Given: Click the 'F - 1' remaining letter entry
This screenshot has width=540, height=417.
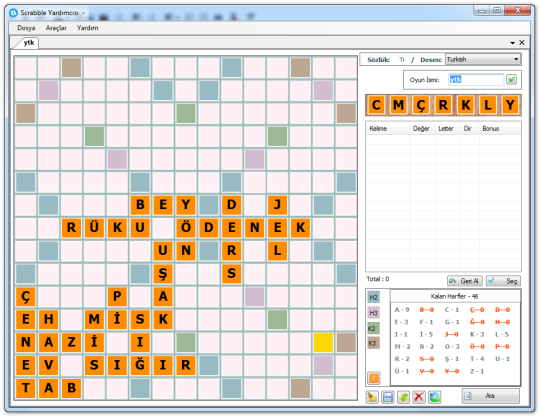Looking at the screenshot, I should tap(426, 322).
